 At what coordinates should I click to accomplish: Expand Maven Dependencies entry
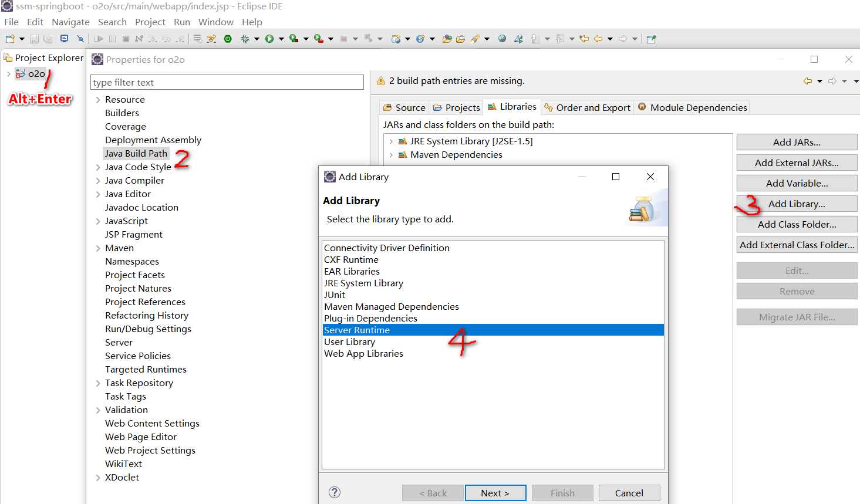coord(390,155)
